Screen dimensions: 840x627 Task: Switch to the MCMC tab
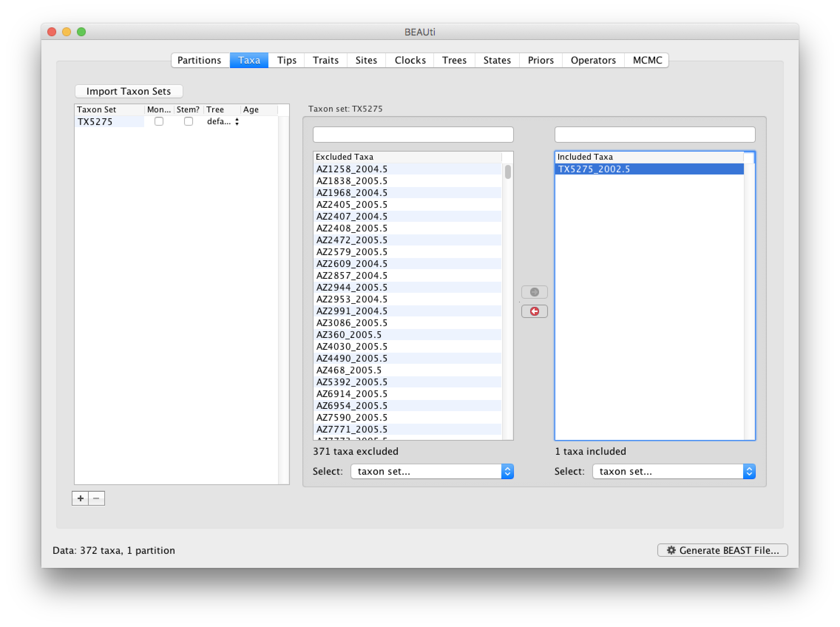[647, 60]
